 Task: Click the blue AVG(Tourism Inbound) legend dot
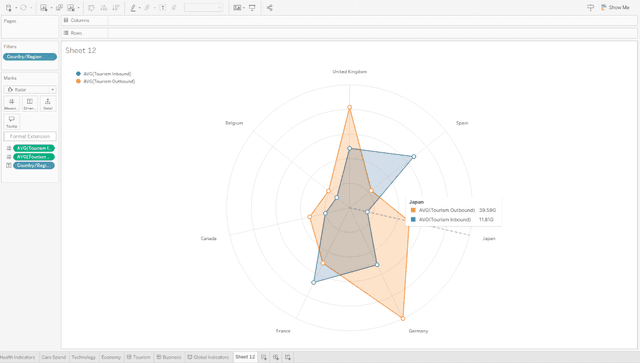78,74
